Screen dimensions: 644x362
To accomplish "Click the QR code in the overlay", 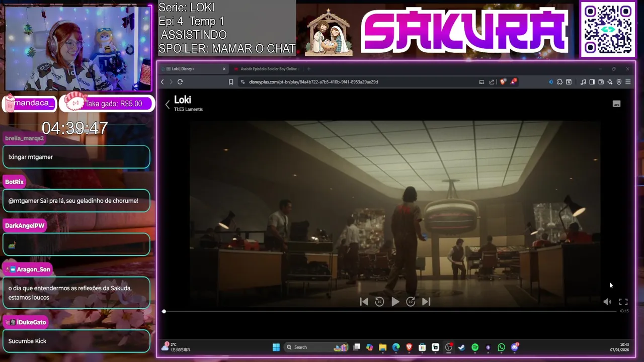I will 608,29.
